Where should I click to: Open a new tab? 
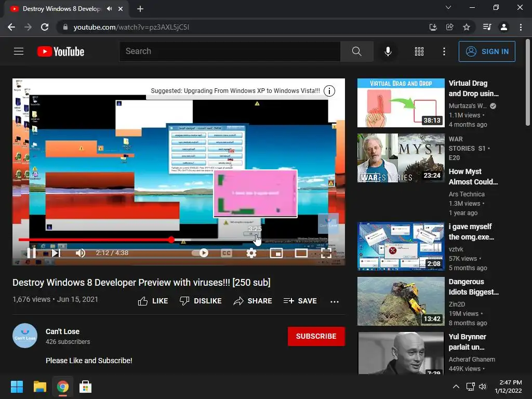pyautogui.click(x=140, y=9)
